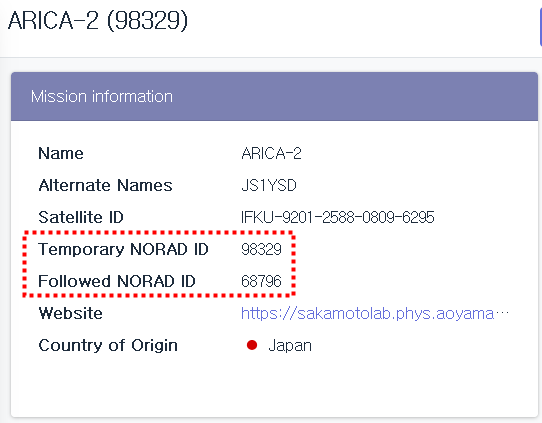The image size is (542, 423).
Task: Click the Temporary NORAD ID value 98329
Action: point(261,249)
